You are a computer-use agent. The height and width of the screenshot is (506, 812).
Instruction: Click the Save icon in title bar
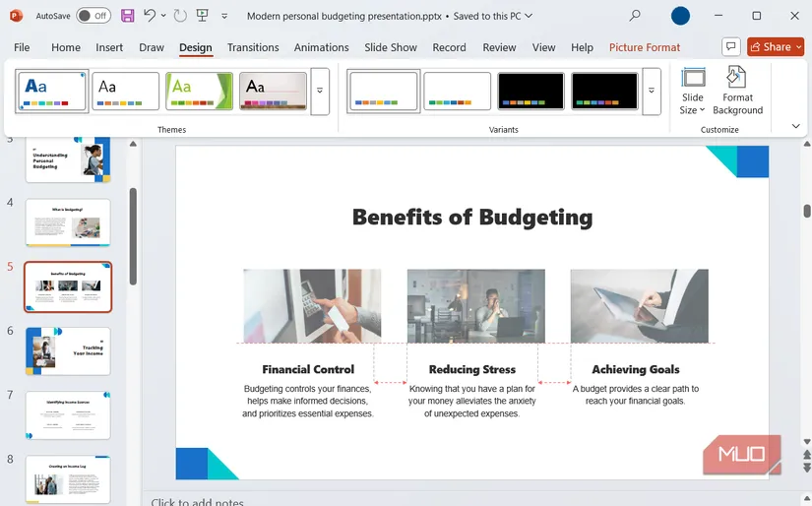[128, 16]
